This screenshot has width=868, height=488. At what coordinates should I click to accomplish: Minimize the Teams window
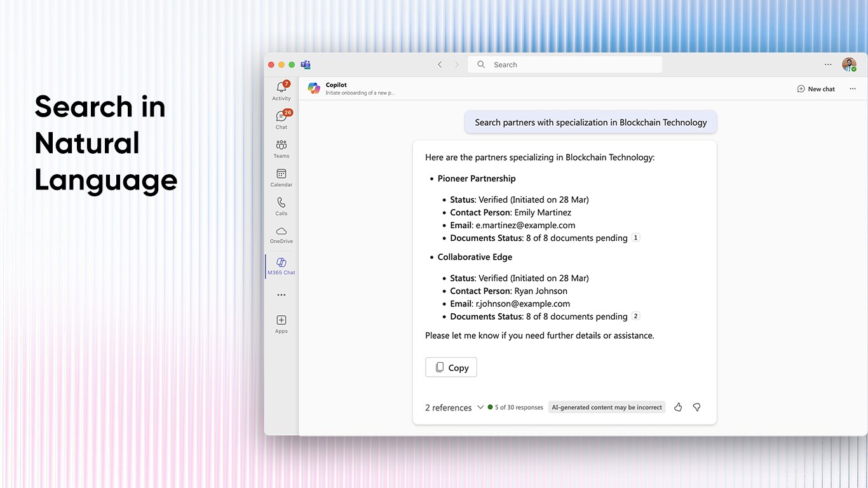pyautogui.click(x=281, y=65)
